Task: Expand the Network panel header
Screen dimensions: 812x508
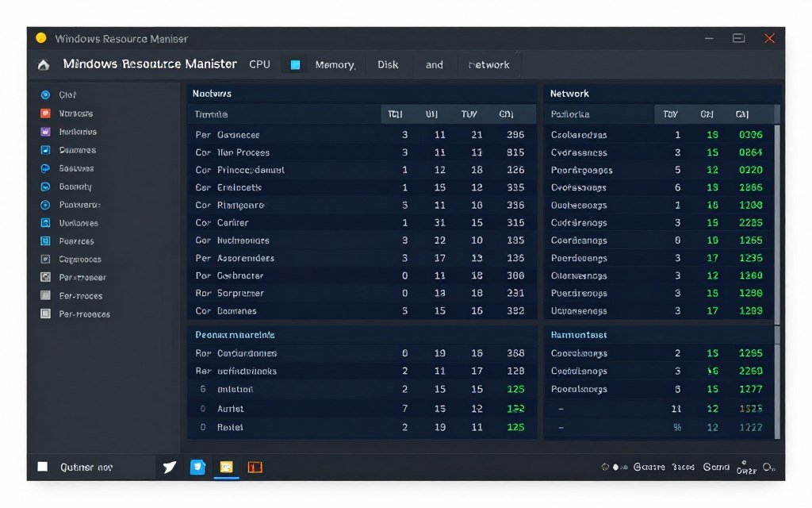Action: 569,93
